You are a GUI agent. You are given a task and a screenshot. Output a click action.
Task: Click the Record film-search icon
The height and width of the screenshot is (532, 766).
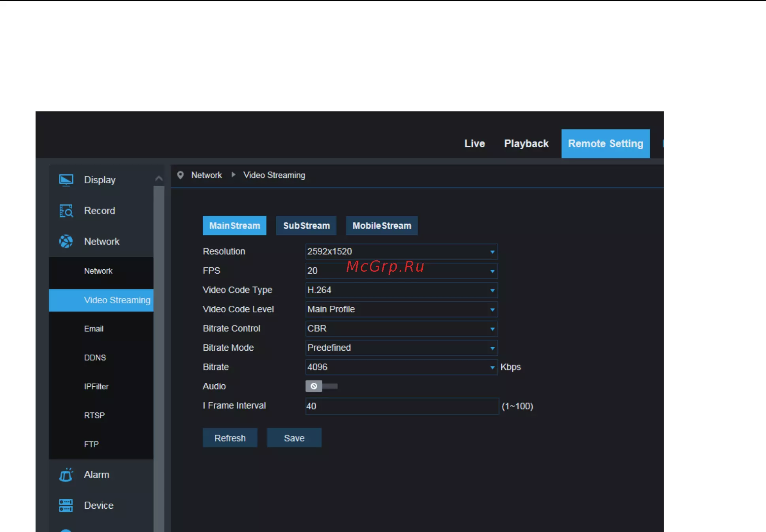coord(66,211)
